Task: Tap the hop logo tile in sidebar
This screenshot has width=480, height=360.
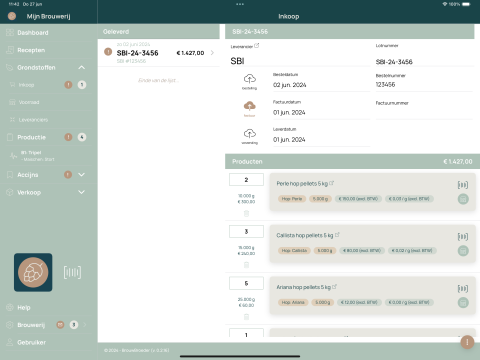Action: 33,272
